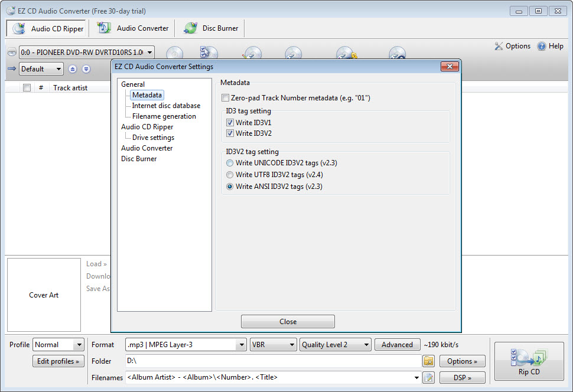Click the Cover Art box
573x392 pixels.
pyautogui.click(x=44, y=295)
